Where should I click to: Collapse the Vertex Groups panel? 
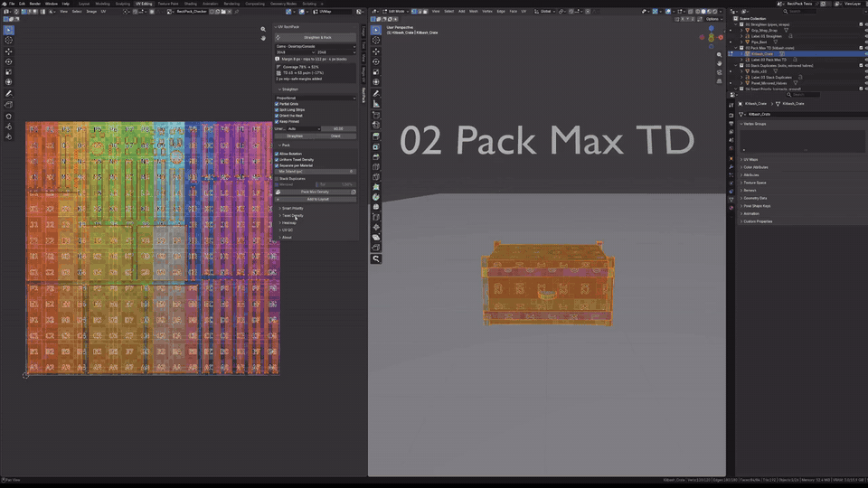click(x=754, y=124)
